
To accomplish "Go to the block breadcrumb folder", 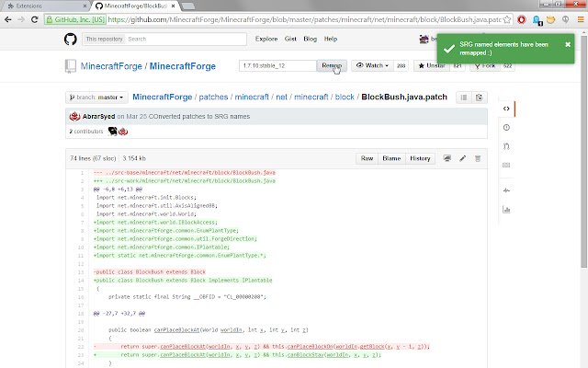I will pyautogui.click(x=345, y=97).
